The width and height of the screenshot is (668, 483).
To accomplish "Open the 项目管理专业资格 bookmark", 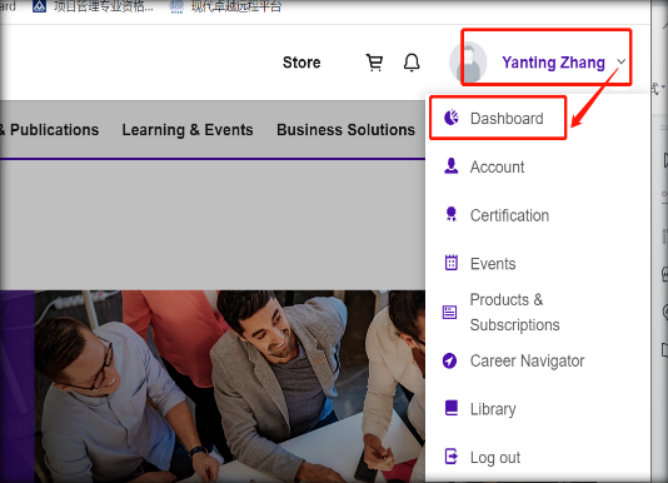I will pos(102,6).
